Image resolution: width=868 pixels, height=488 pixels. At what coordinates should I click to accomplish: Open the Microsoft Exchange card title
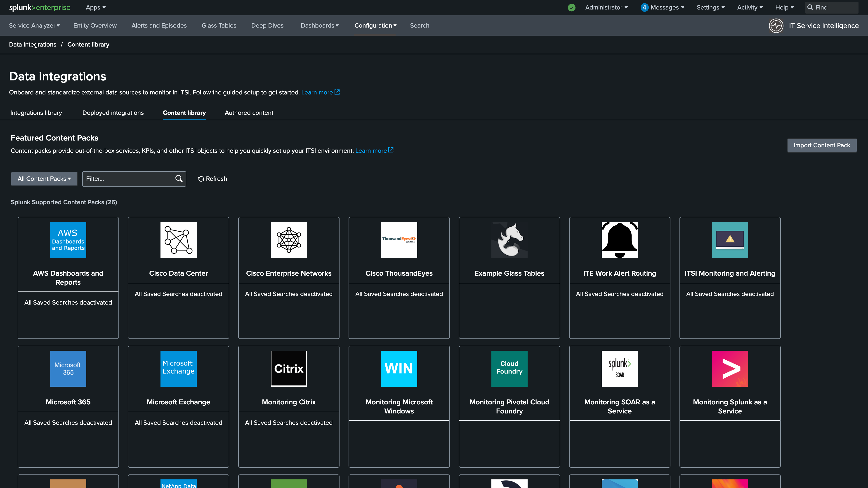tap(178, 402)
